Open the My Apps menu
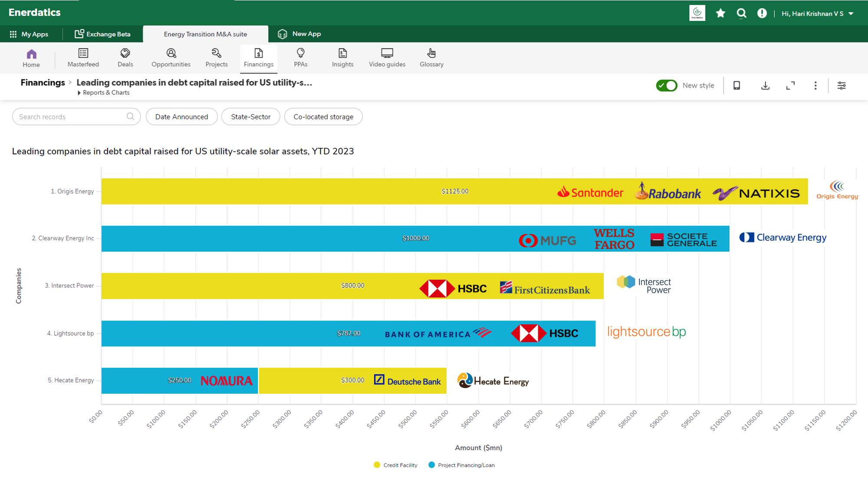The width and height of the screenshot is (868, 477). 29,34
